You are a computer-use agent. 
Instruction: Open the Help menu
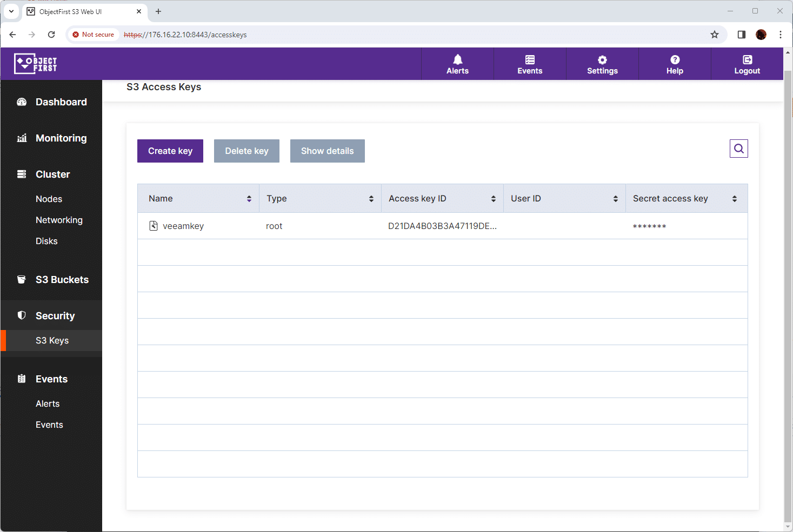click(675, 64)
